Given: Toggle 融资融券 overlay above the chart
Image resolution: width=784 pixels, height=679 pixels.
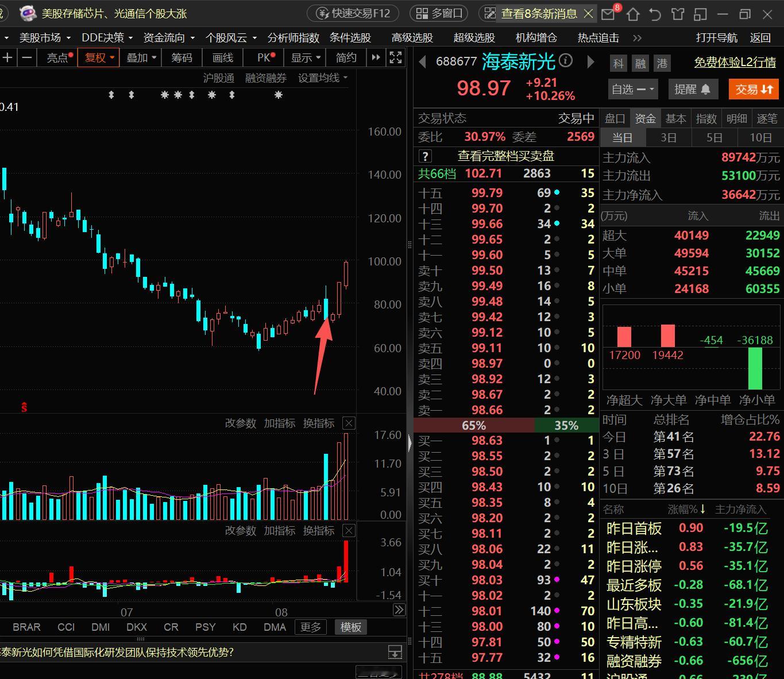Looking at the screenshot, I should (265, 78).
